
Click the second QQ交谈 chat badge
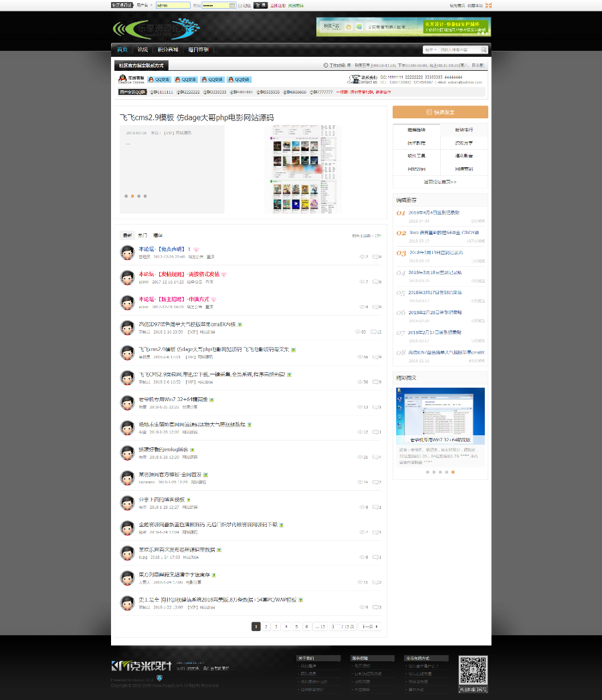click(x=186, y=80)
